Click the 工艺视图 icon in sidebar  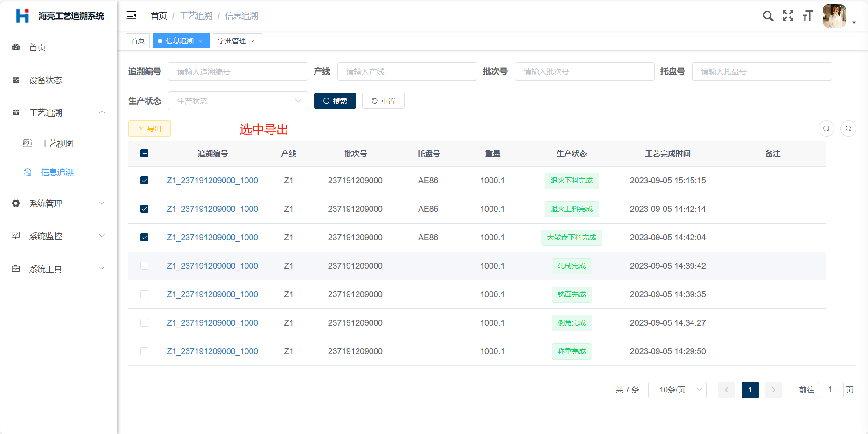point(28,143)
